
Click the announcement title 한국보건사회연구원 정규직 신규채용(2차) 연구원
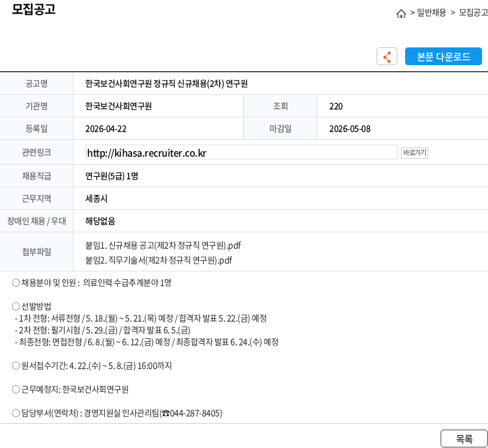[x=166, y=84]
